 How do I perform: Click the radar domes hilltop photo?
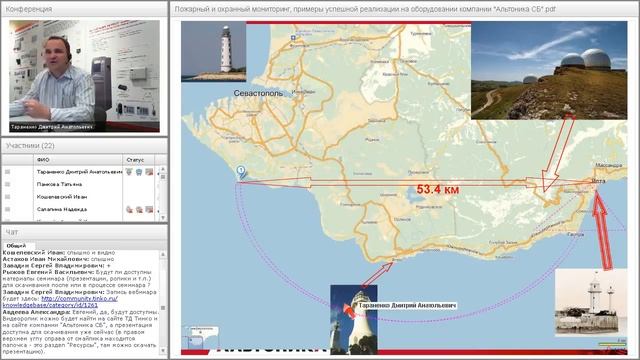[549, 70]
